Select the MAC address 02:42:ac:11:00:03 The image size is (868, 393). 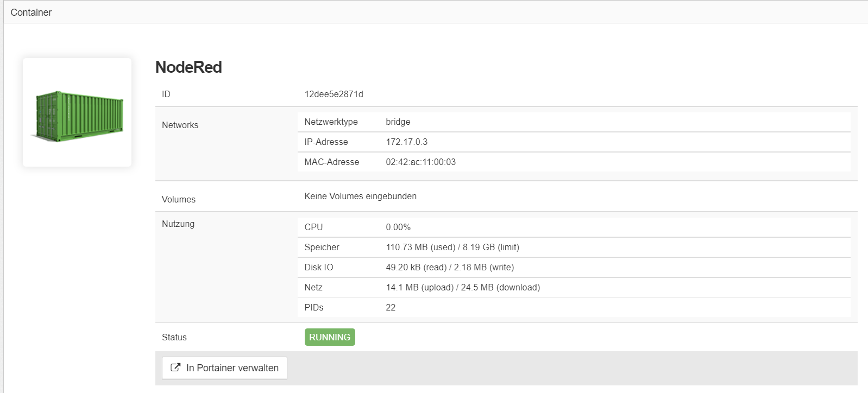(420, 162)
